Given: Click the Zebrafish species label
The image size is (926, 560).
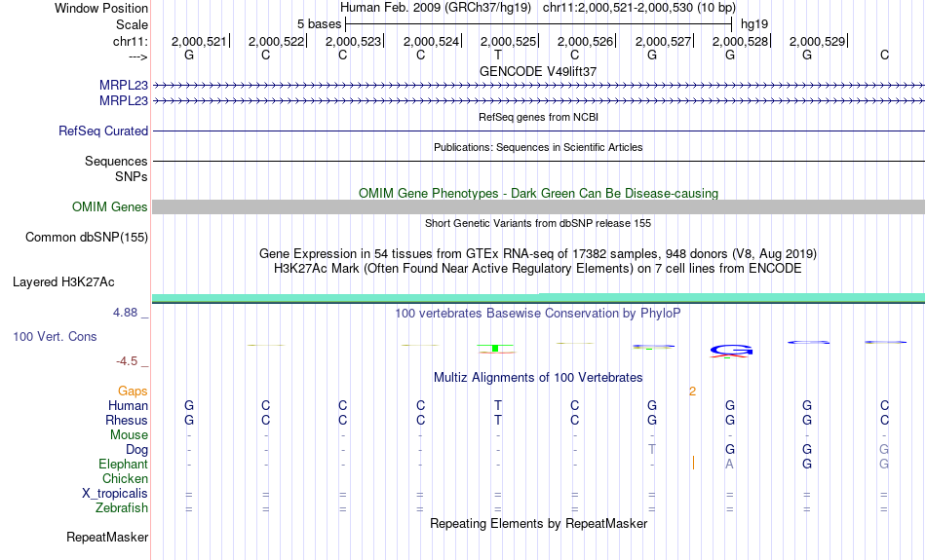Looking at the screenshot, I should tap(122, 507).
